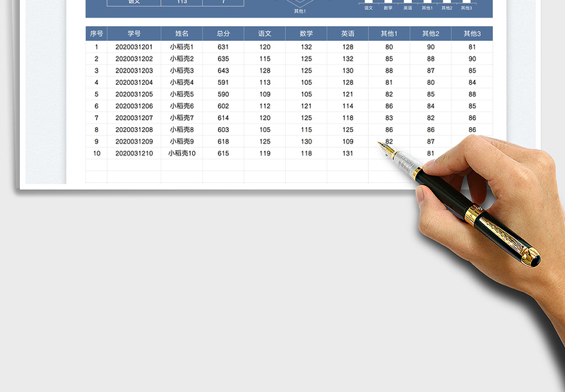Image resolution: width=565 pixels, height=392 pixels.
Task: Click the 语文 bar in the chart
Action: (x=369, y=2)
